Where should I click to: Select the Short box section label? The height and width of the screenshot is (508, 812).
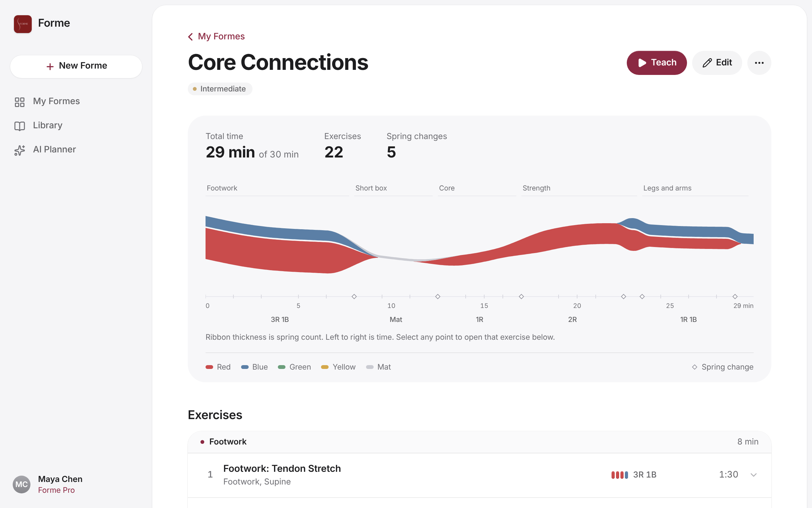(x=371, y=188)
